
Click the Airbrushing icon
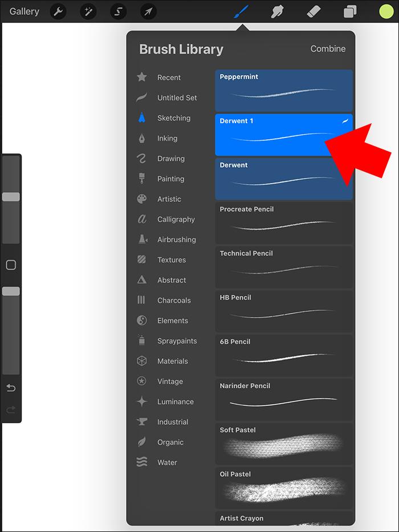(142, 239)
